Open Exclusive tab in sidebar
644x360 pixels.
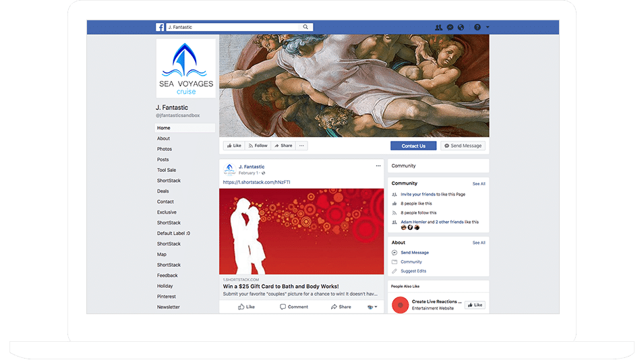point(167,212)
